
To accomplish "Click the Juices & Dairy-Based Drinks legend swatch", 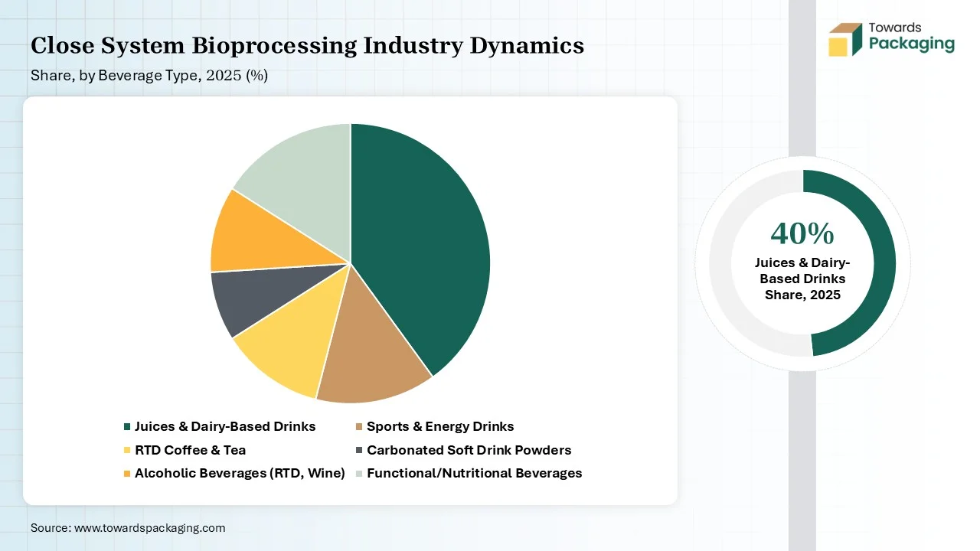I will (127, 426).
